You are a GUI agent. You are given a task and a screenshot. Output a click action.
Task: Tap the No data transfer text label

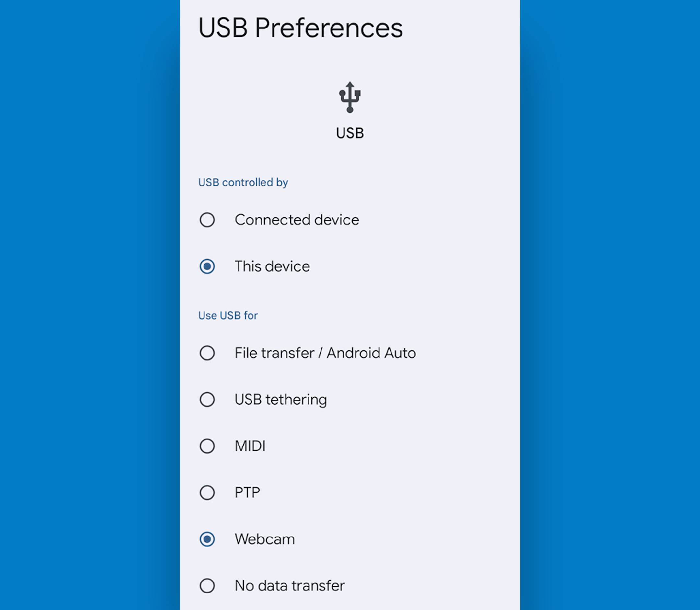coord(289,585)
